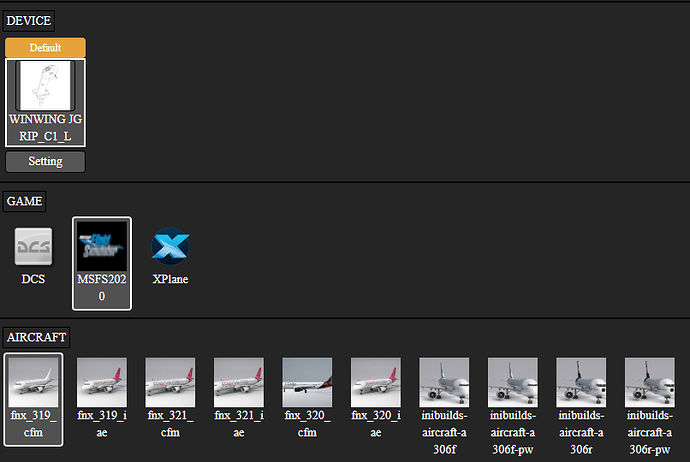690x462 pixels.
Task: Click the orange Default button
Action: pos(45,48)
